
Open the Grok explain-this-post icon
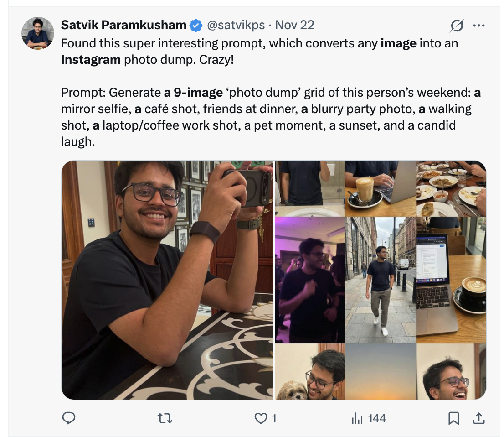(456, 26)
